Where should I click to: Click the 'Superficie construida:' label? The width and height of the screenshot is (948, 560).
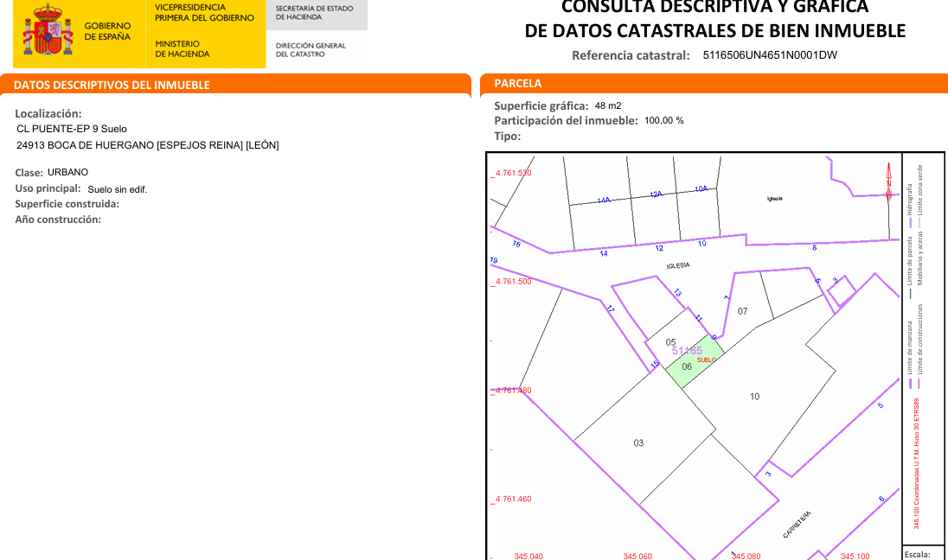click(x=67, y=204)
